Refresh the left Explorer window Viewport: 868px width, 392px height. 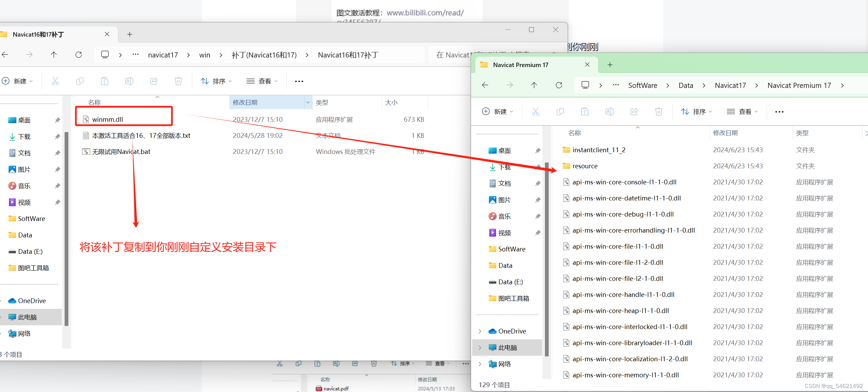(79, 55)
